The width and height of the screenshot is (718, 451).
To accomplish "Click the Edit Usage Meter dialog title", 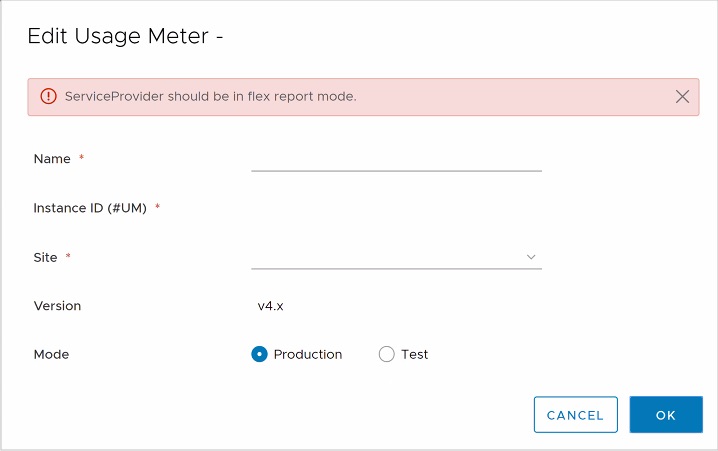I will (124, 37).
